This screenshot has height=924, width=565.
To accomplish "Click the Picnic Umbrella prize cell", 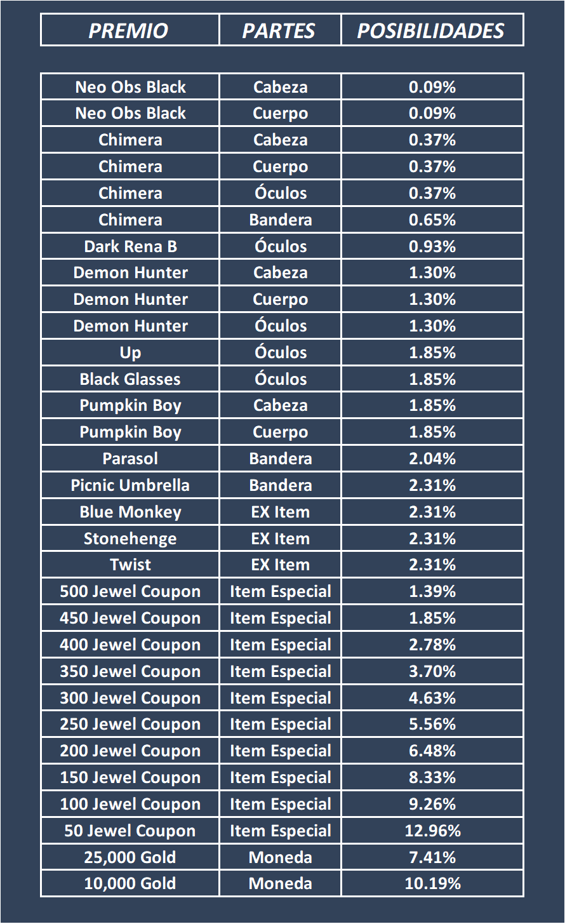I will tap(130, 485).
